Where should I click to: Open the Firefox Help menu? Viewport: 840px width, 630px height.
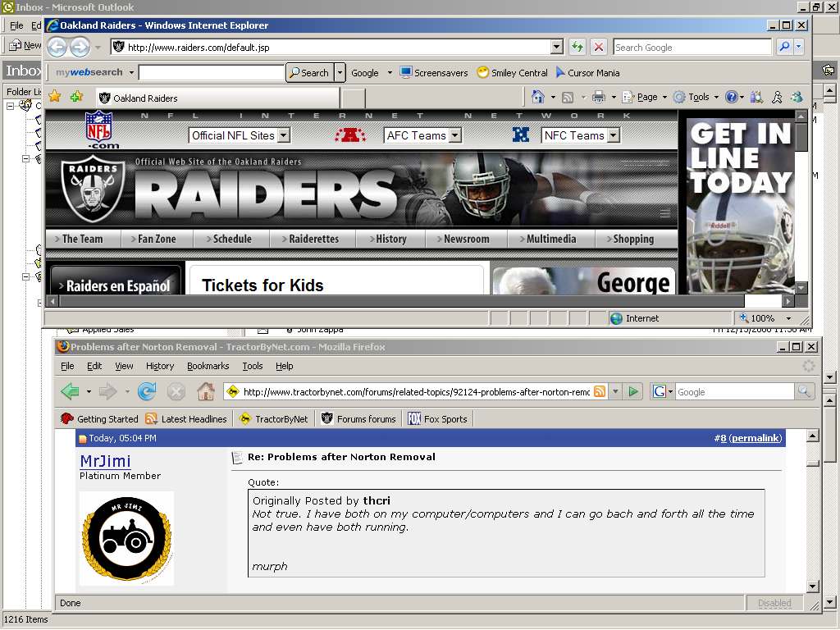click(x=284, y=366)
